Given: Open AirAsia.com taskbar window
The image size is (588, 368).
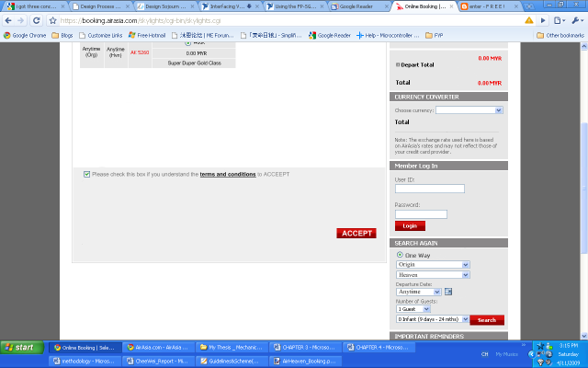Looking at the screenshot, I should [158, 348].
